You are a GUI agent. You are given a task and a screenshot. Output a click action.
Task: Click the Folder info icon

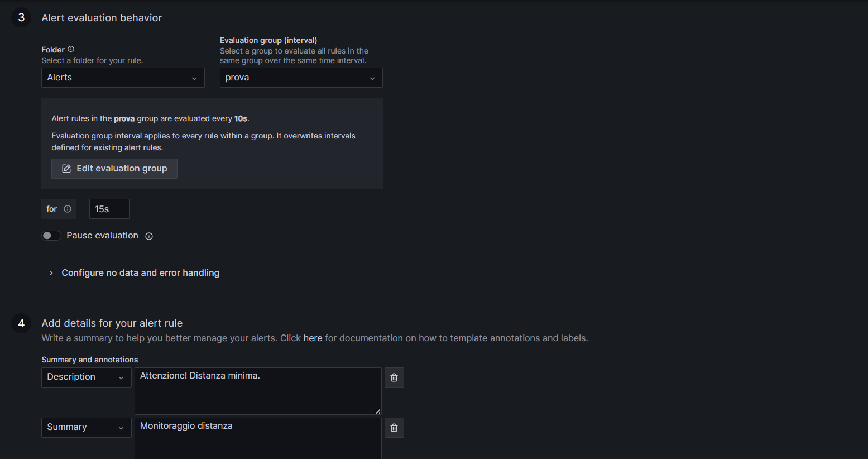(x=71, y=49)
